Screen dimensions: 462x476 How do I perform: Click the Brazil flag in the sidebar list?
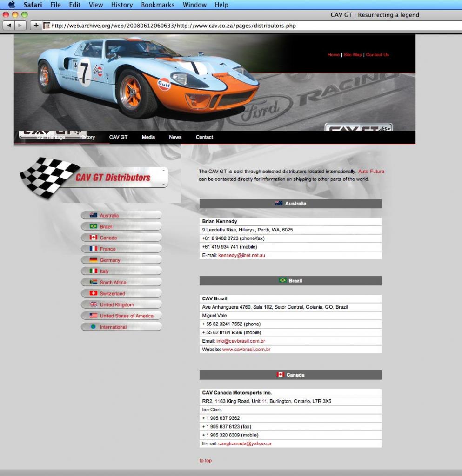(x=93, y=226)
